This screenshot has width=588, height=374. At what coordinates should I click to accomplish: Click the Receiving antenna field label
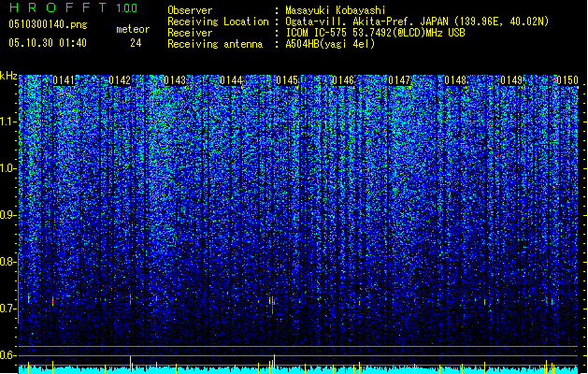click(215, 44)
